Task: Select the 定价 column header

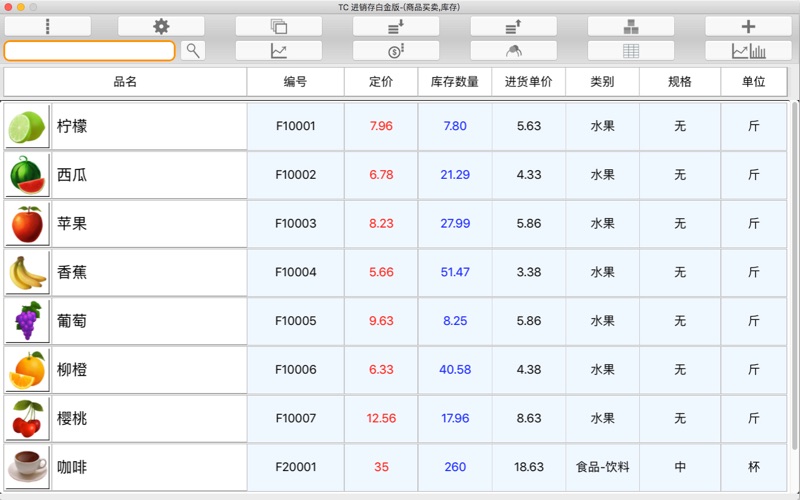Action: [x=381, y=82]
